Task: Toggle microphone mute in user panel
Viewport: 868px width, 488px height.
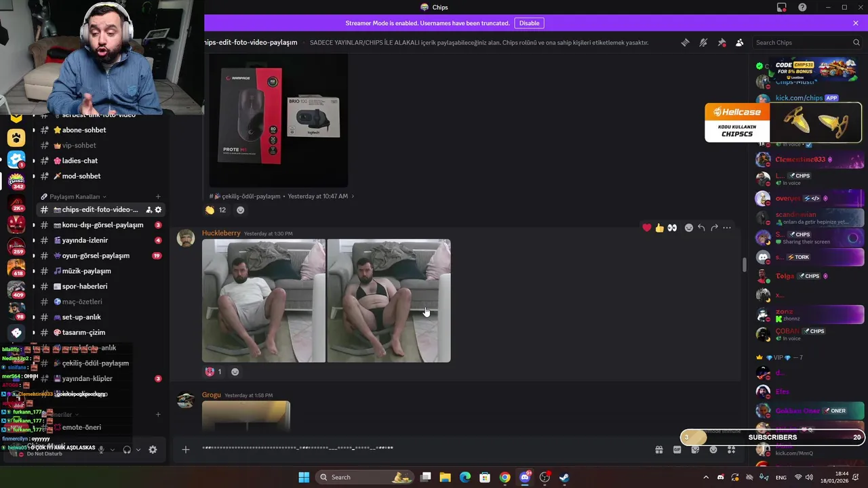Action: point(101,449)
